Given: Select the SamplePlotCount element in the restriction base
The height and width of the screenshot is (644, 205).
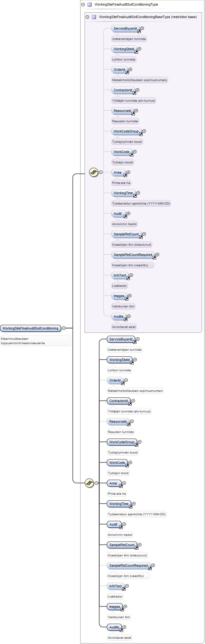Looking at the screenshot, I should [x=126, y=234].
